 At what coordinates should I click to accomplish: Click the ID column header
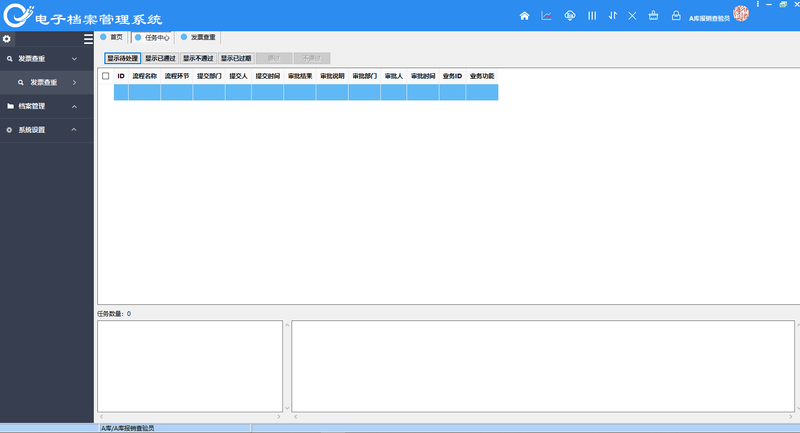(x=121, y=76)
